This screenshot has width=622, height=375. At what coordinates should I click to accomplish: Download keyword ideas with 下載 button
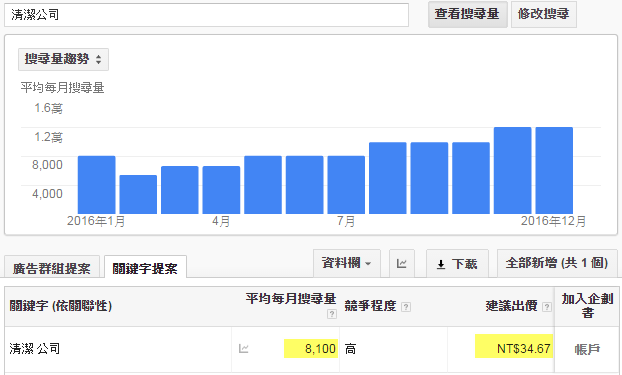click(457, 263)
